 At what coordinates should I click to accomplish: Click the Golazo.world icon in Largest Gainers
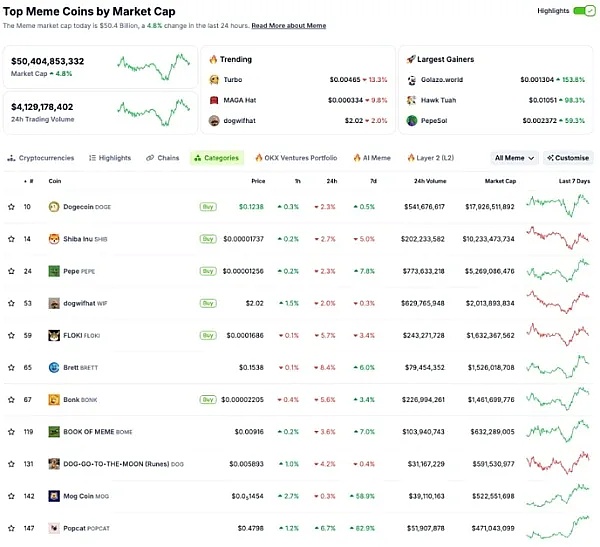click(412, 79)
